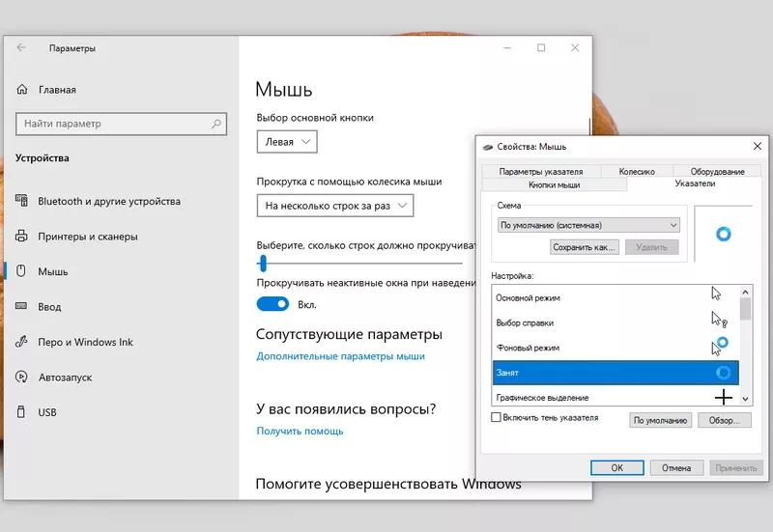Click the pointer list scroll down arrow
Image resolution: width=773 pixels, height=532 pixels.
745,399
